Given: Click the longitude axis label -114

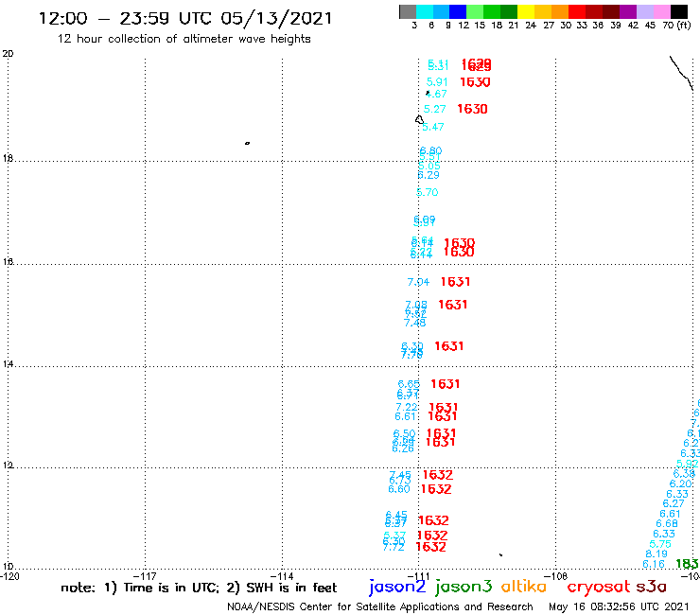Looking at the screenshot, I should pos(282,576).
